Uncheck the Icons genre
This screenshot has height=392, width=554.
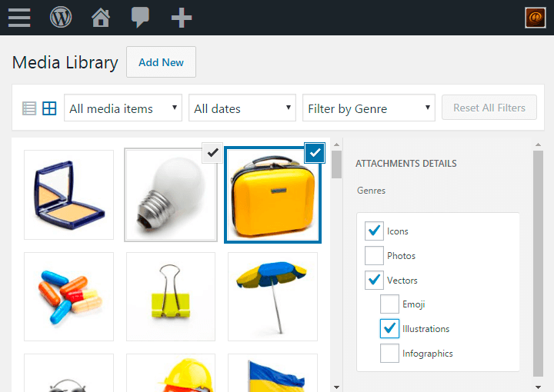tap(374, 231)
